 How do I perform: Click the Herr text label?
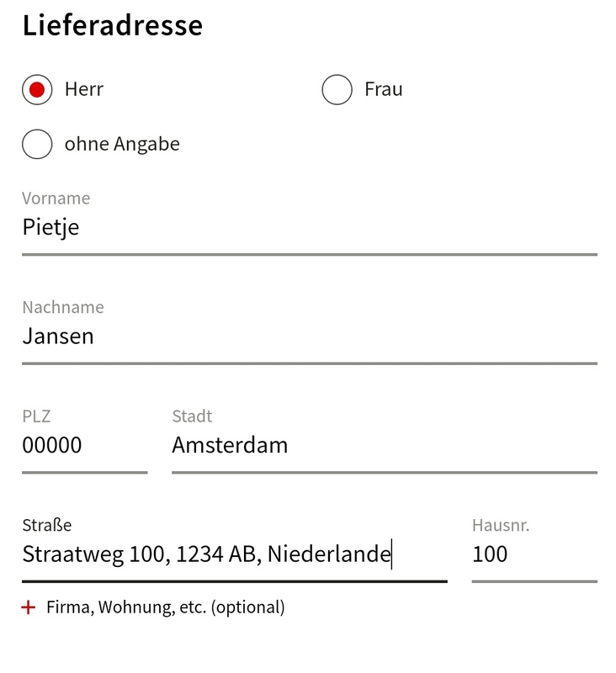point(84,89)
